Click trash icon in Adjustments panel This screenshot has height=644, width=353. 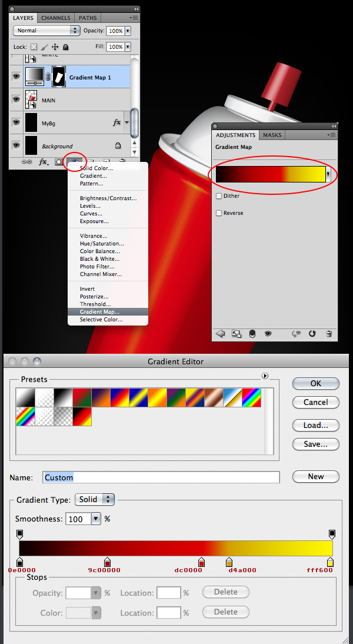point(329,334)
